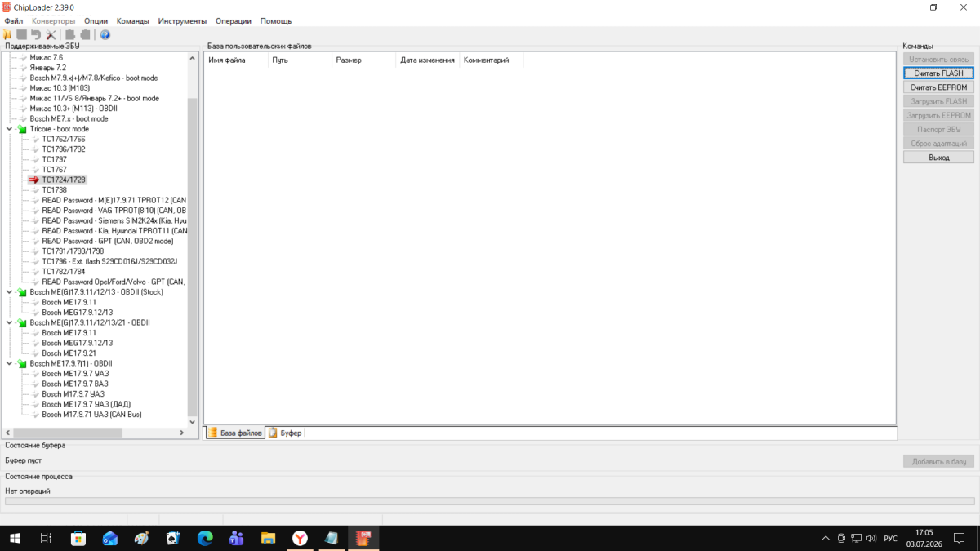This screenshot has height=551, width=980.
Task: Select Январь 7.2 in the tree
Action: point(48,68)
